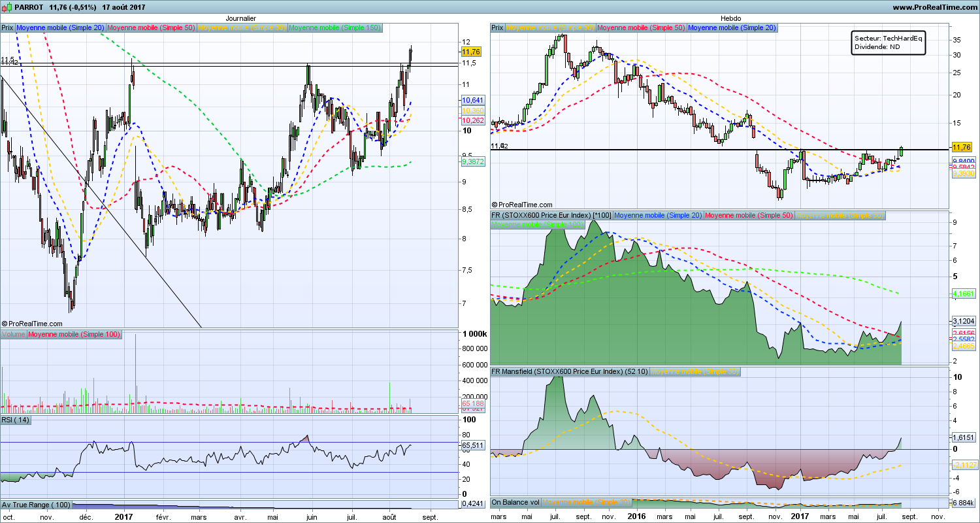Open the yellow Simple 30 average on Journalier chart
980x523 pixels.
(x=242, y=28)
